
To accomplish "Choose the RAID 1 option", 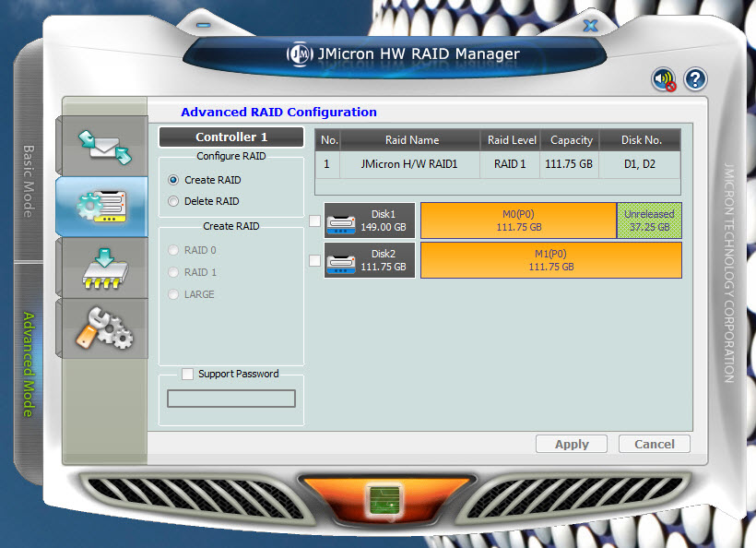I will click(x=173, y=272).
